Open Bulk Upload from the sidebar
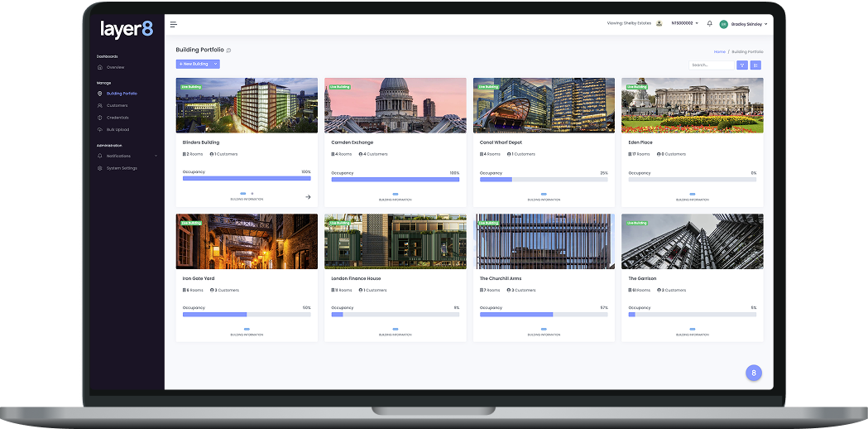The width and height of the screenshot is (868, 429). click(x=117, y=129)
